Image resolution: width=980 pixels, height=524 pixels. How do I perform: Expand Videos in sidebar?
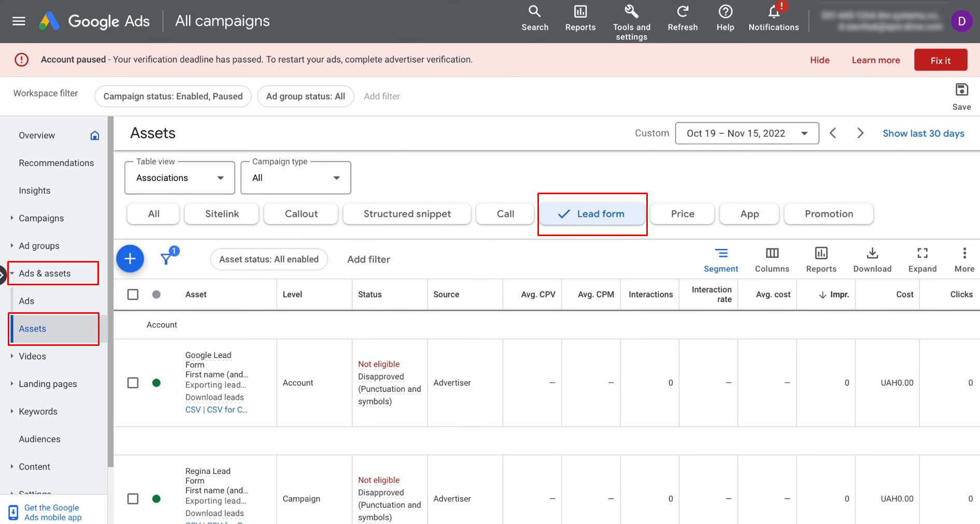click(12, 356)
